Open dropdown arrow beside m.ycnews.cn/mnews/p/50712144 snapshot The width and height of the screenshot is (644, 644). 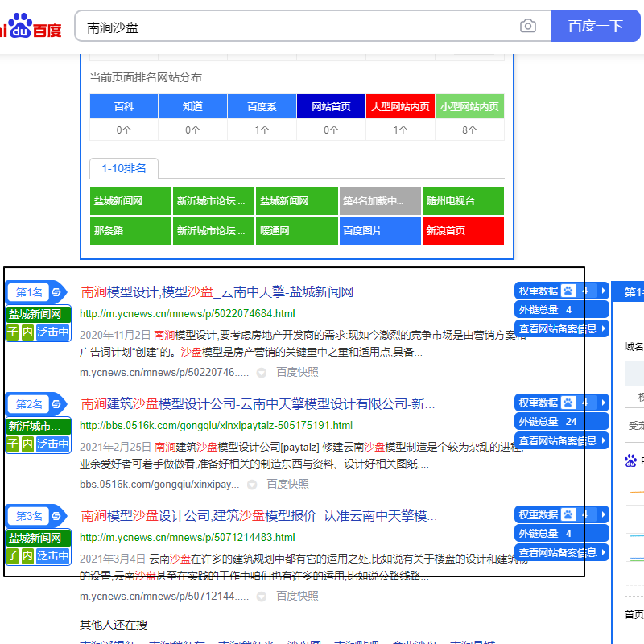[x=261, y=597]
